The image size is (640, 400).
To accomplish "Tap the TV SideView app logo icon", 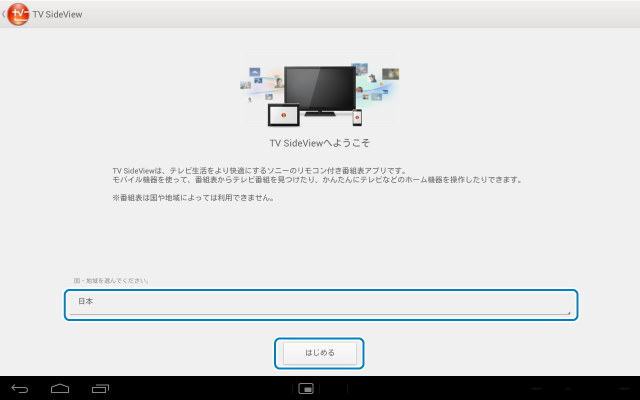I will pyautogui.click(x=18, y=15).
